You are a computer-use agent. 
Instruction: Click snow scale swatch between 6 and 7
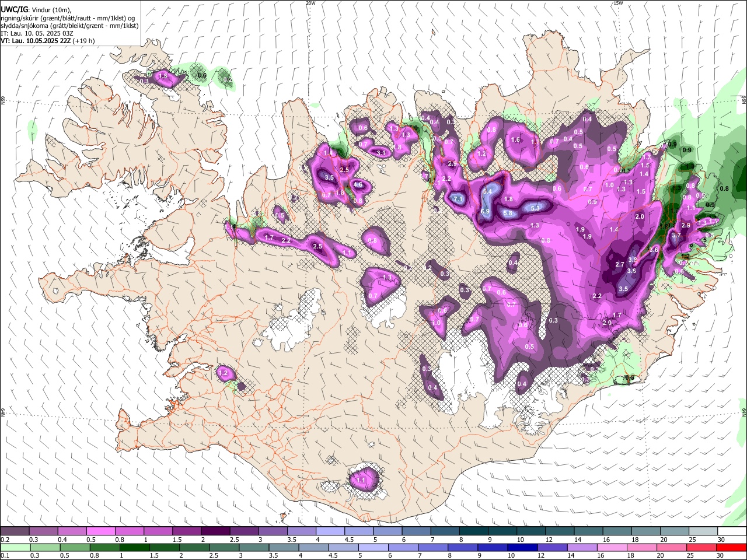[x=415, y=531]
